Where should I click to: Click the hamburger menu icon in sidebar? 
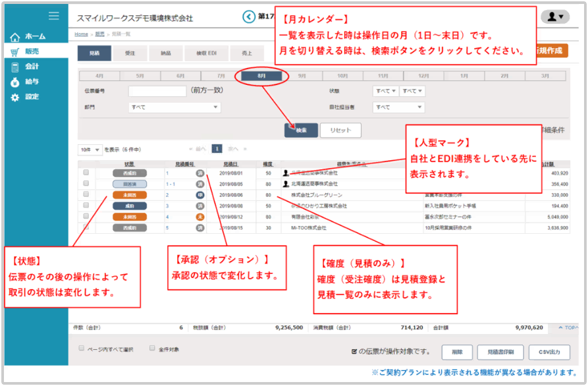click(x=53, y=16)
